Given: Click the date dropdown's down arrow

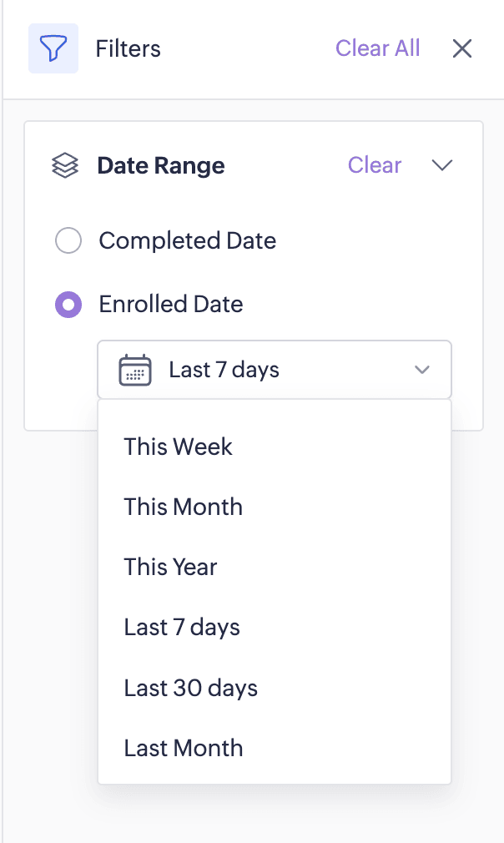Looking at the screenshot, I should tap(422, 370).
